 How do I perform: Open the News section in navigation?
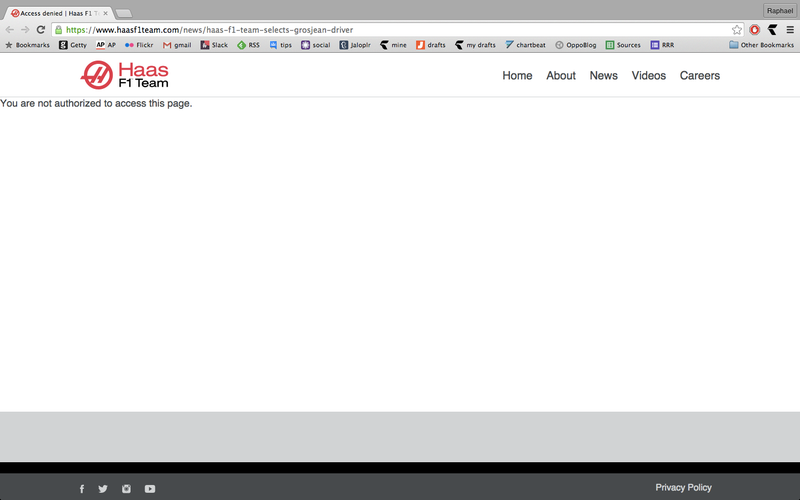tap(604, 76)
